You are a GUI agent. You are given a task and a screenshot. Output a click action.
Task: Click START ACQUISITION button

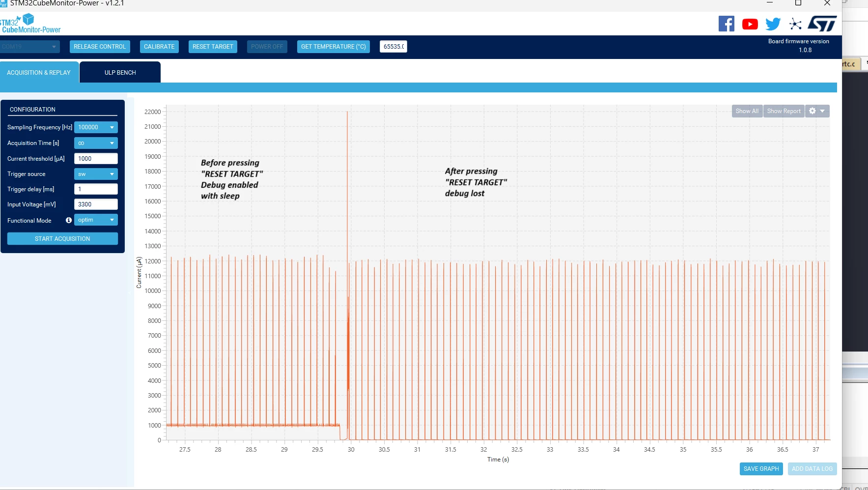(62, 239)
